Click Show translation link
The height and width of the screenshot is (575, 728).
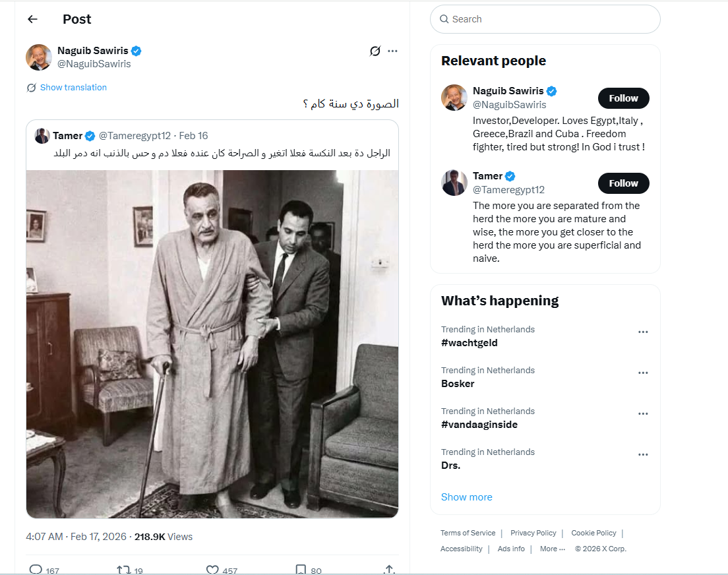click(x=73, y=88)
